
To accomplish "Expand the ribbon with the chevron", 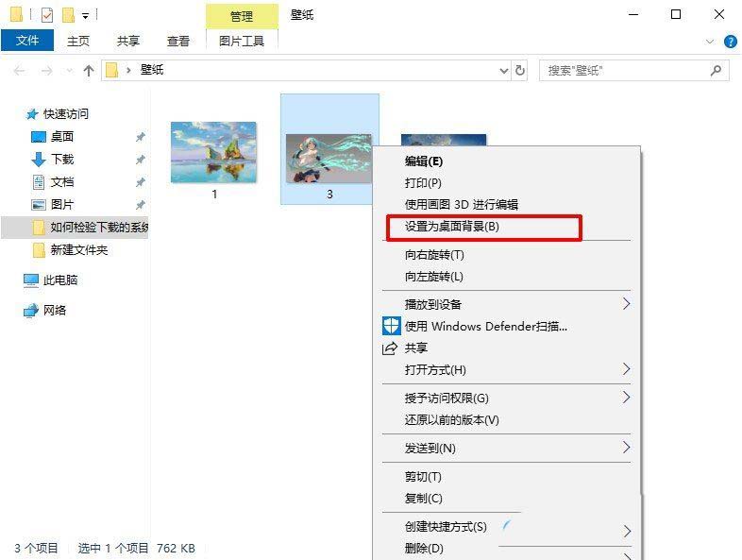I will [x=711, y=42].
